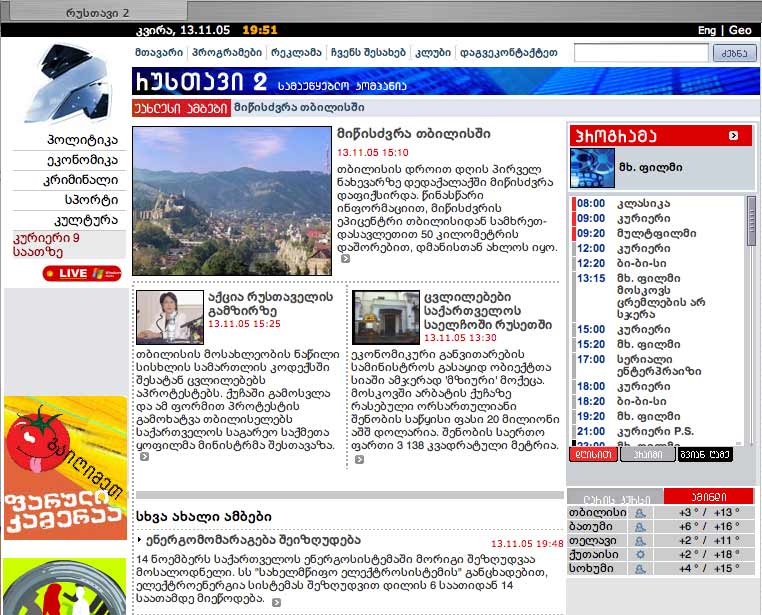The image size is (762, 615).
Task: Select the red schedule tab below the program list
Action: tap(593, 454)
